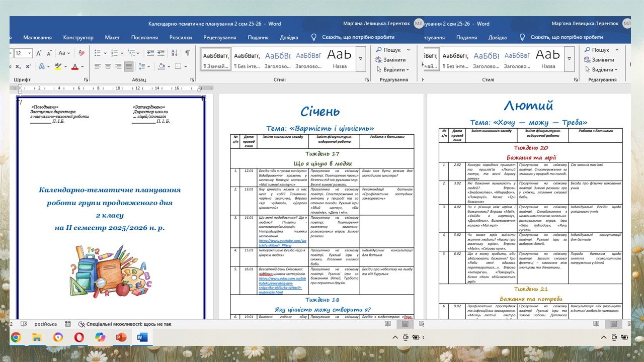Image resolution: width=644 pixels, height=362 pixels.
Task: Align text to the left
Action: pyautogui.click(x=98, y=66)
